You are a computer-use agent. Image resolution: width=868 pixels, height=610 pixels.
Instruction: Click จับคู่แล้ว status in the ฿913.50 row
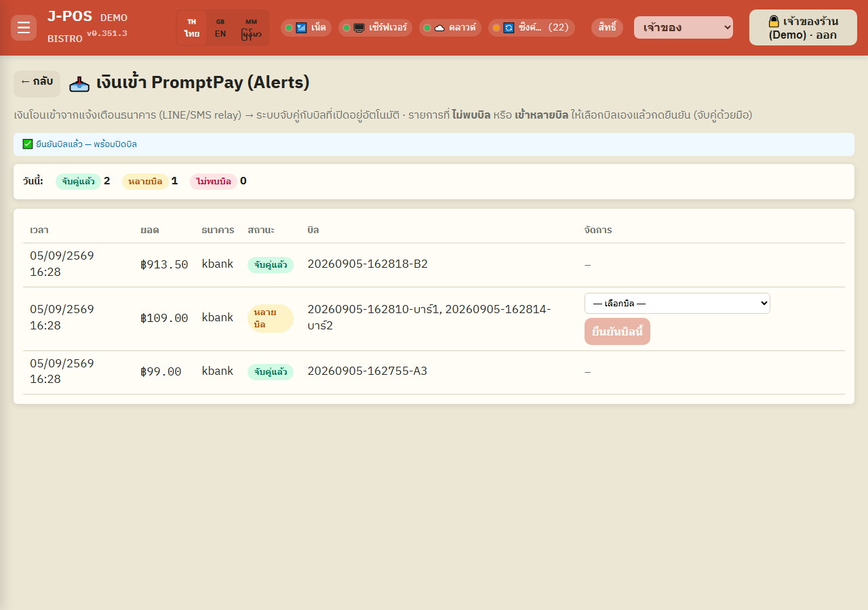click(271, 264)
